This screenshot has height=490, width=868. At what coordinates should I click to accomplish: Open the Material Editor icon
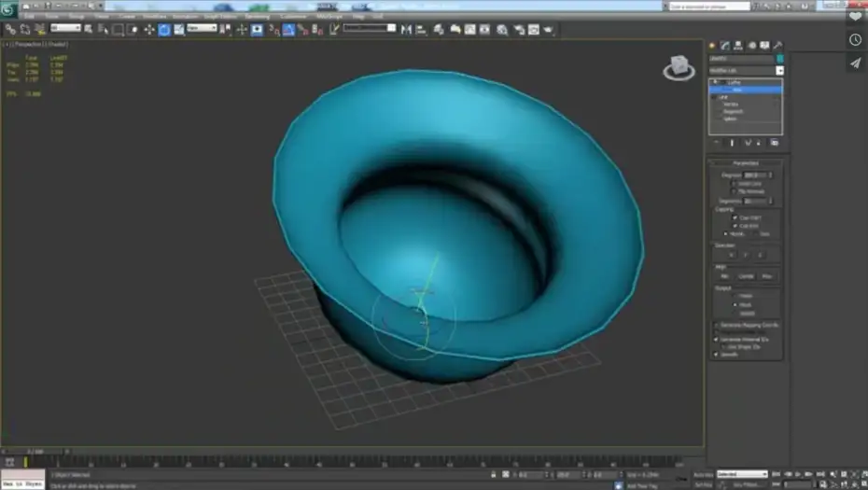pos(501,29)
